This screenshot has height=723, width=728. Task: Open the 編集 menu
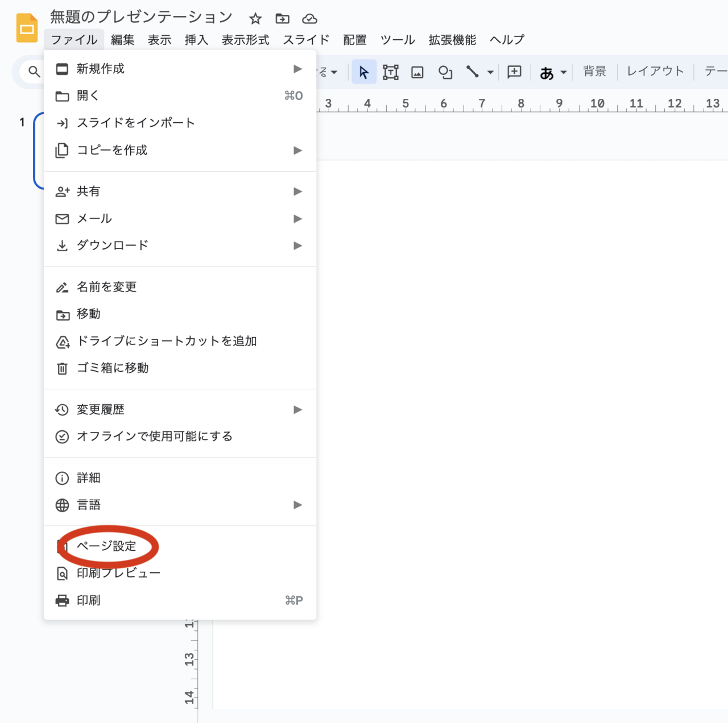point(122,40)
